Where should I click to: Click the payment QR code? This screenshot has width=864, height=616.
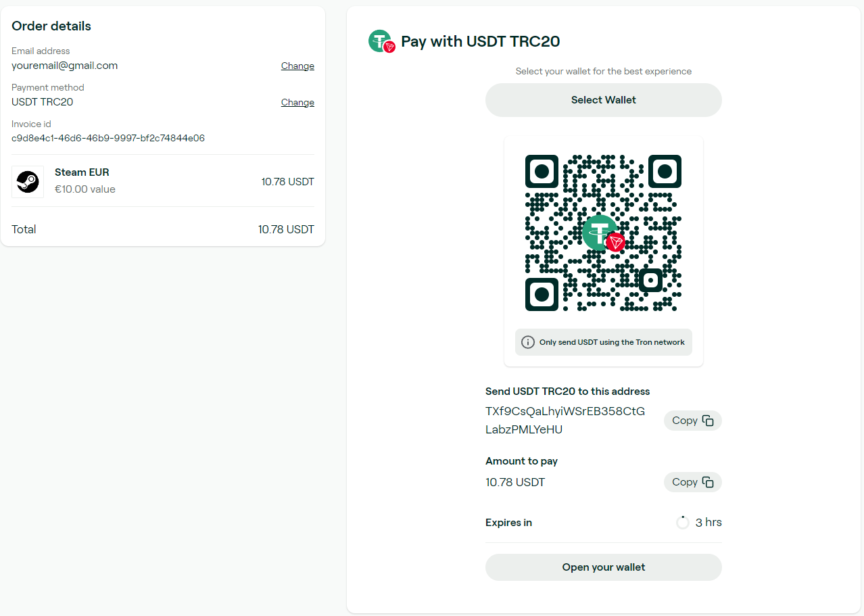[x=603, y=233]
